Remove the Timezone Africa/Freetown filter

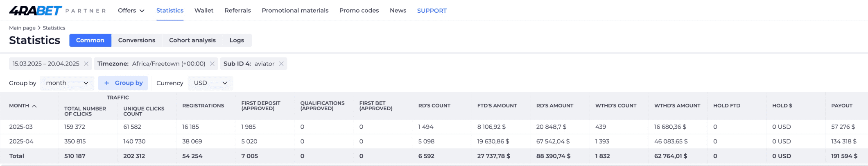click(212, 64)
